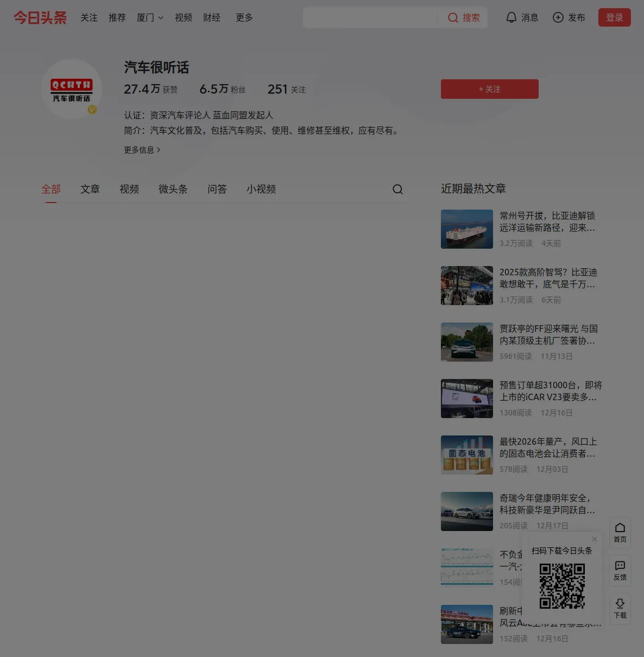Viewport: 644px width, 657px height.
Task: Expand the 厦门 city dropdown
Action: pyautogui.click(x=150, y=17)
